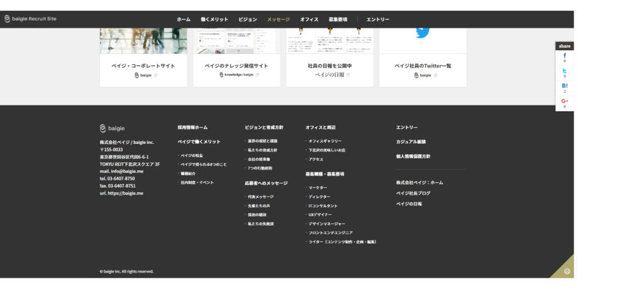Open UXデザイナー job link
The height and width of the screenshot is (289, 644).
(320, 215)
